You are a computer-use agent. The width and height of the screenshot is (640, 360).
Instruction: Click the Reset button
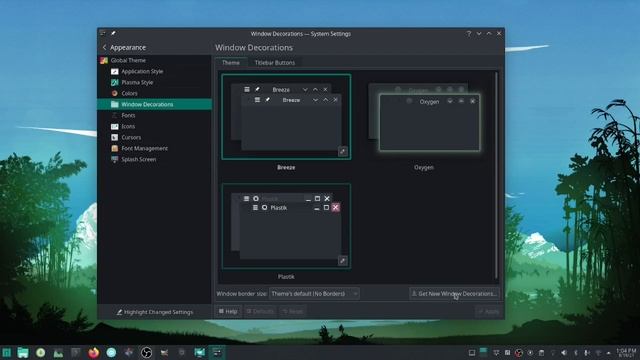[293, 311]
